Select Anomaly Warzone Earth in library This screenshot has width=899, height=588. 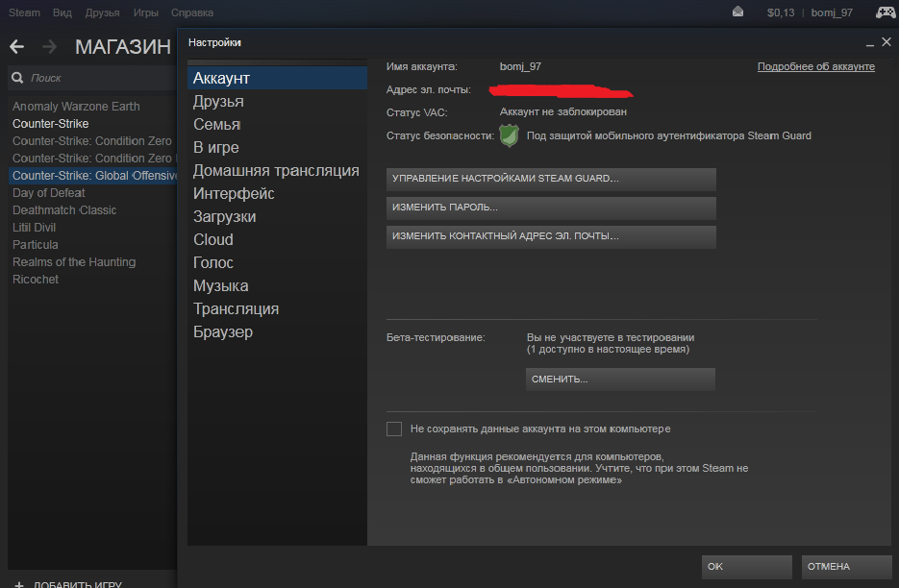(x=76, y=107)
